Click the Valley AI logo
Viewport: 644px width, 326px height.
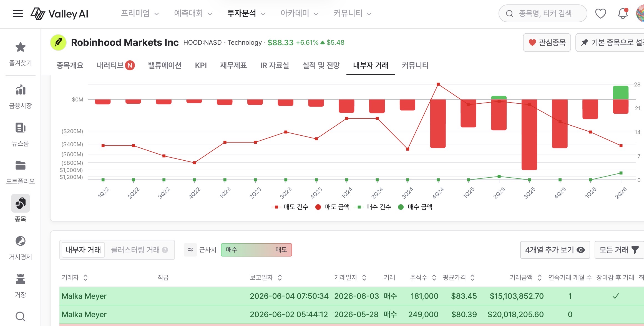pyautogui.click(x=59, y=14)
